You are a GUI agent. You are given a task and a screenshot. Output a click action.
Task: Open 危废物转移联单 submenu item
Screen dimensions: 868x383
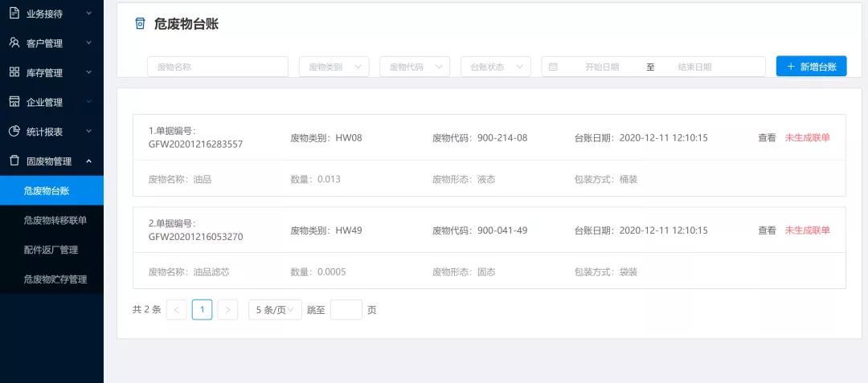point(51,220)
